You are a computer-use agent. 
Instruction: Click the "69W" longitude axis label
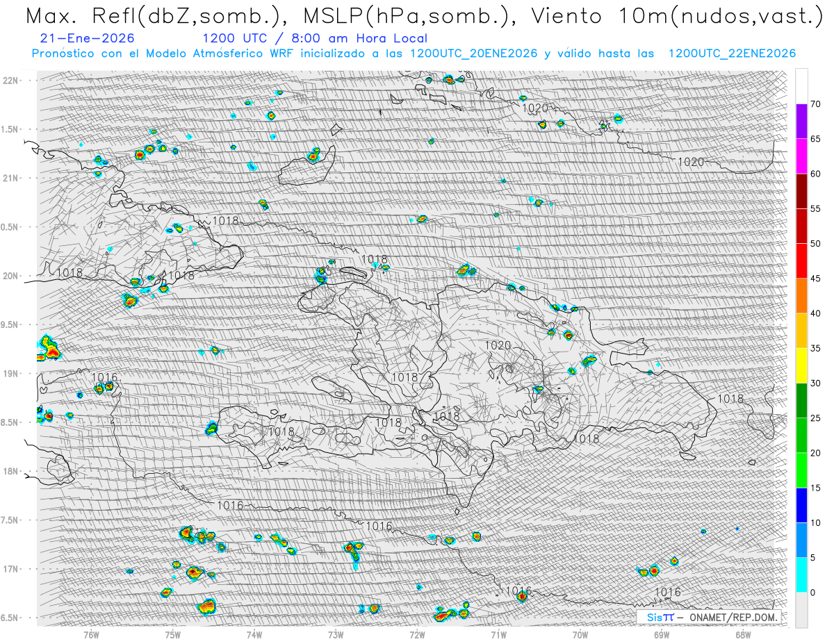tap(662, 634)
